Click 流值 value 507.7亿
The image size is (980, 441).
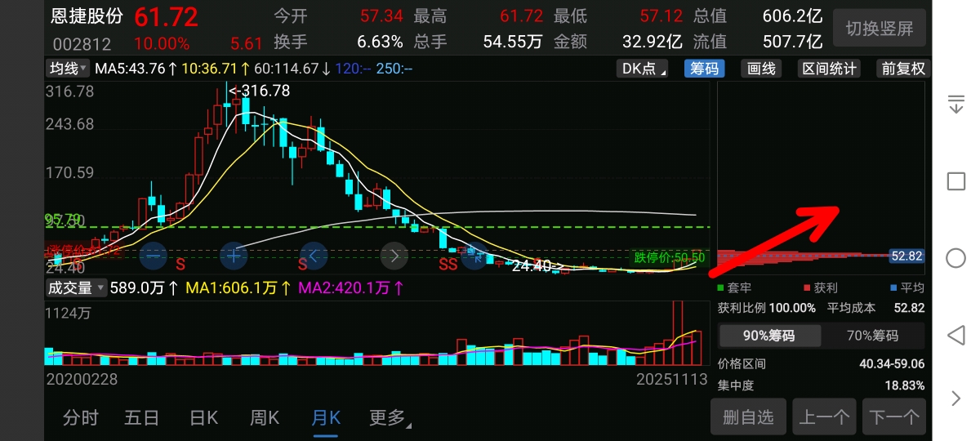(792, 42)
